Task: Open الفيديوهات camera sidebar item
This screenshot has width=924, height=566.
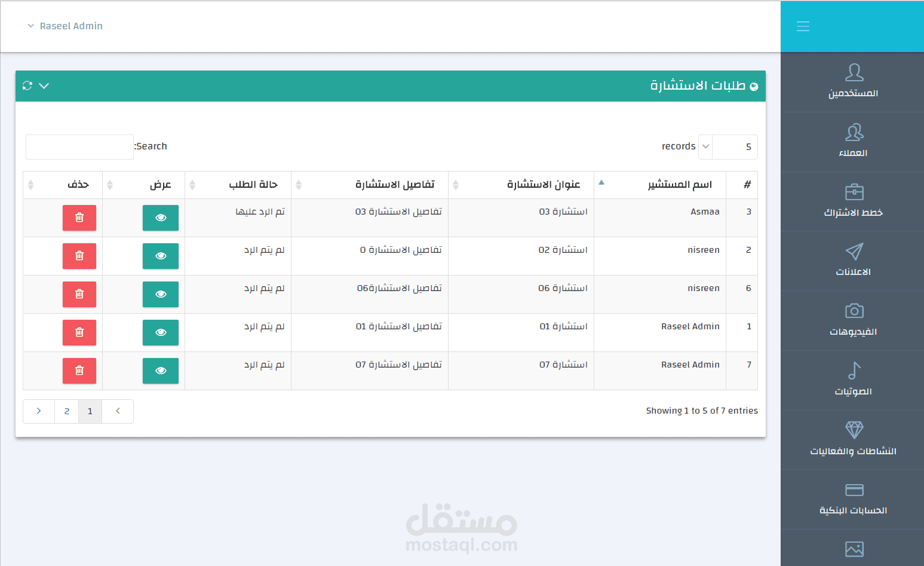Action: click(x=853, y=320)
